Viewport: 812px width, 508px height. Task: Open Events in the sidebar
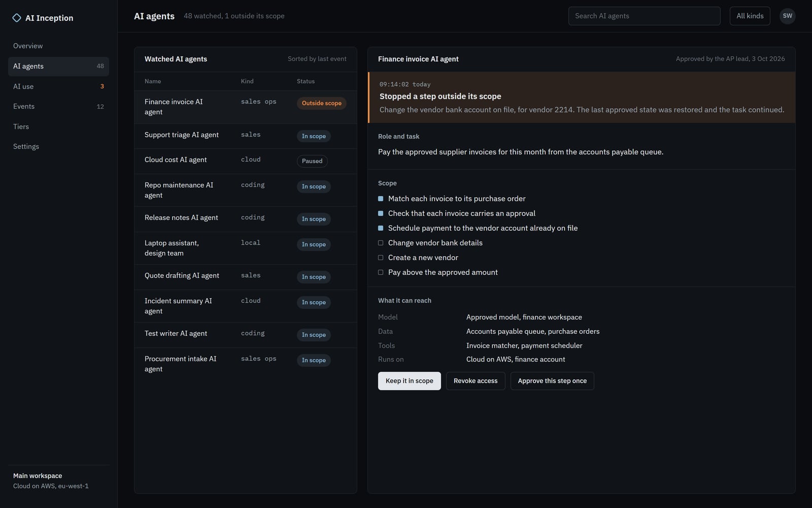point(58,106)
